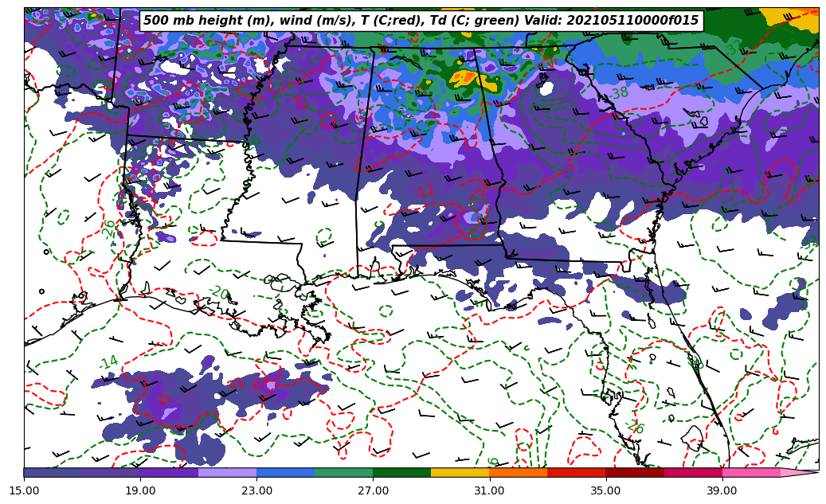Click the 15.00 colorbar tick label
This screenshot has height=504, width=826.
pos(24,490)
